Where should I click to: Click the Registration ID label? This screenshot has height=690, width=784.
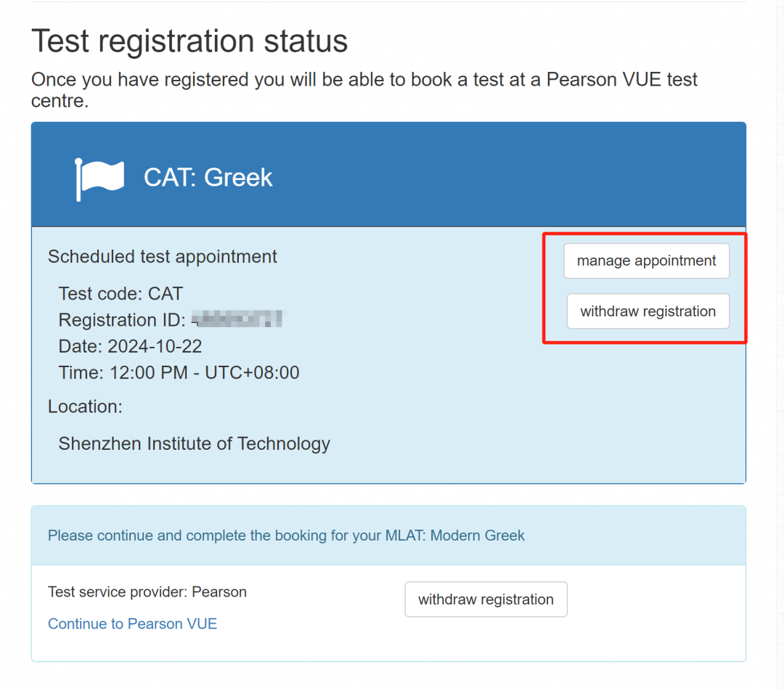pyautogui.click(x=118, y=320)
